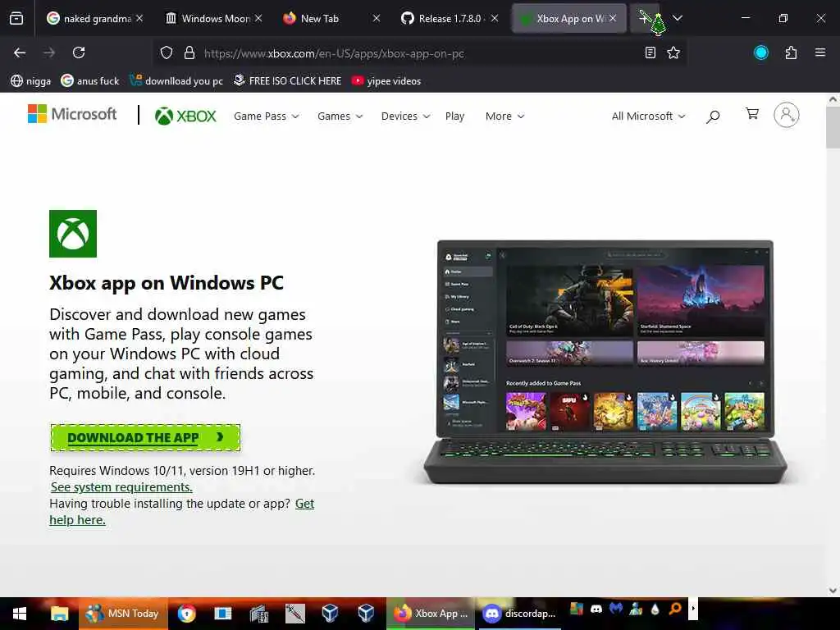840x630 pixels.
Task: Open the Firefox Xbox App taskbar button
Action: click(431, 614)
